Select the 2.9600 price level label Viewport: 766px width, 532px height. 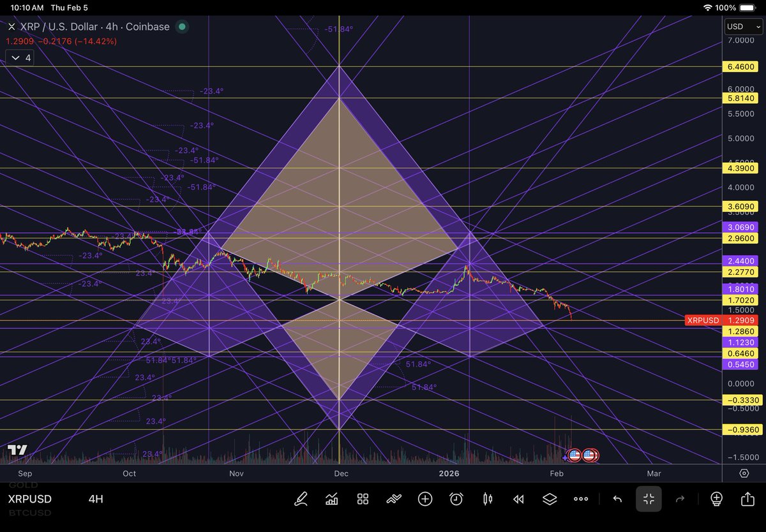(741, 239)
